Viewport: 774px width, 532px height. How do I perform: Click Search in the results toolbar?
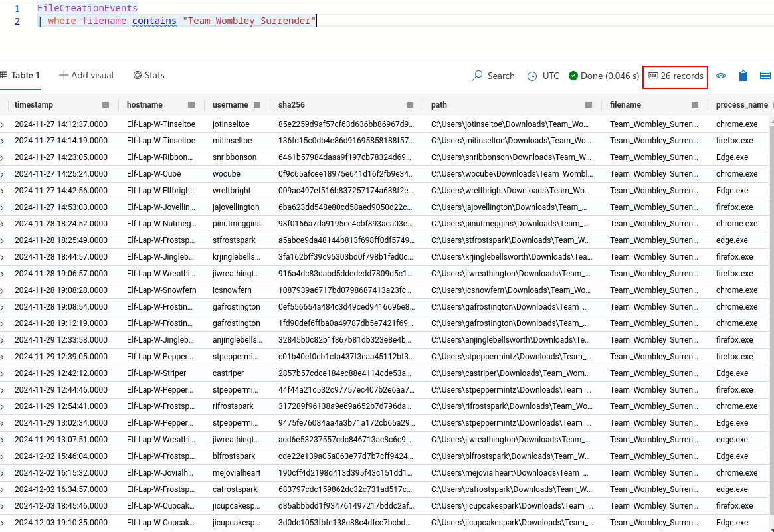click(493, 76)
